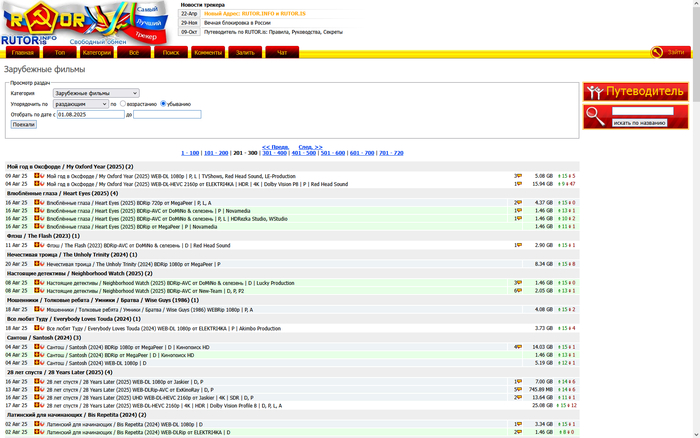Download icon for Neighborhood Watch Lucky Production release
Viewport: 700px width, 438px height.
pyautogui.click(x=37, y=283)
